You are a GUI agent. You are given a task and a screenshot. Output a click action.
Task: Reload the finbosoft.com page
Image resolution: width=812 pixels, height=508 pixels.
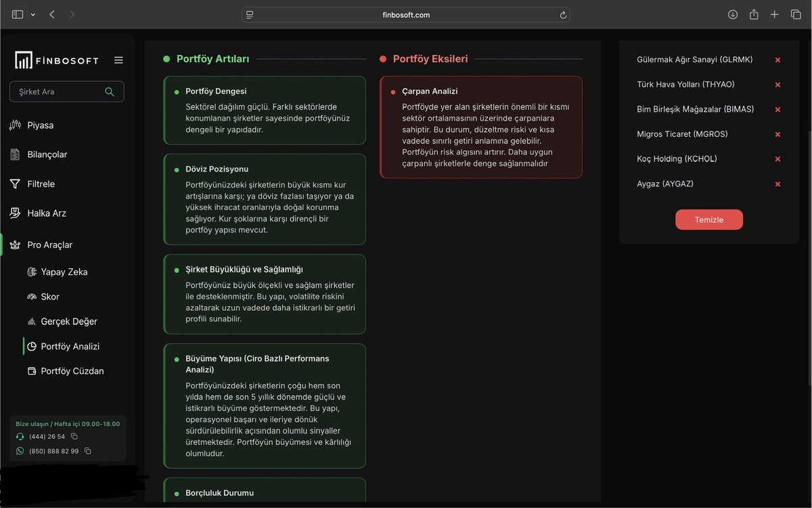tap(563, 14)
